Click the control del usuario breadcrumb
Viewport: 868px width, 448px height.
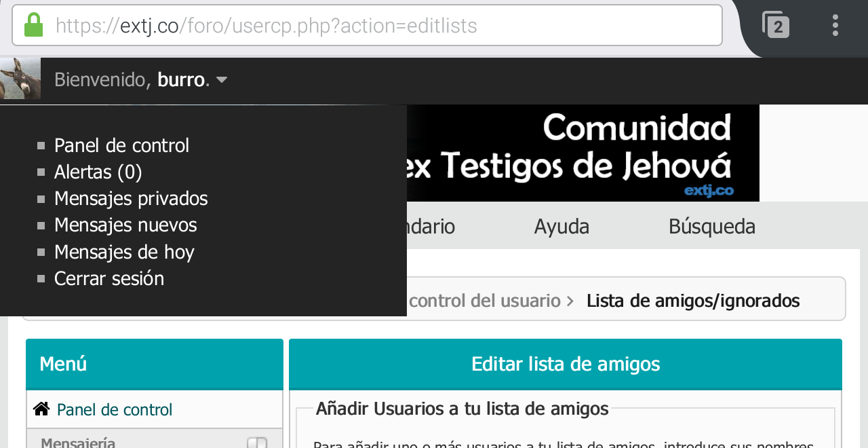(x=484, y=300)
